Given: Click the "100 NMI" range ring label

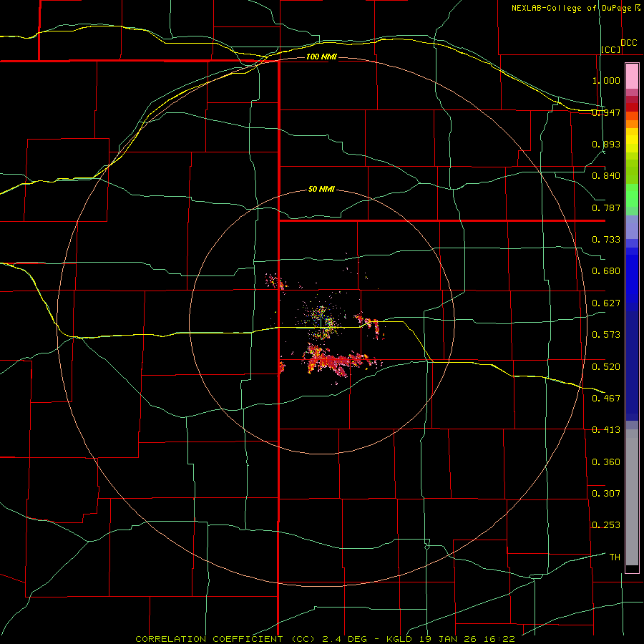Looking at the screenshot, I should click(321, 57).
